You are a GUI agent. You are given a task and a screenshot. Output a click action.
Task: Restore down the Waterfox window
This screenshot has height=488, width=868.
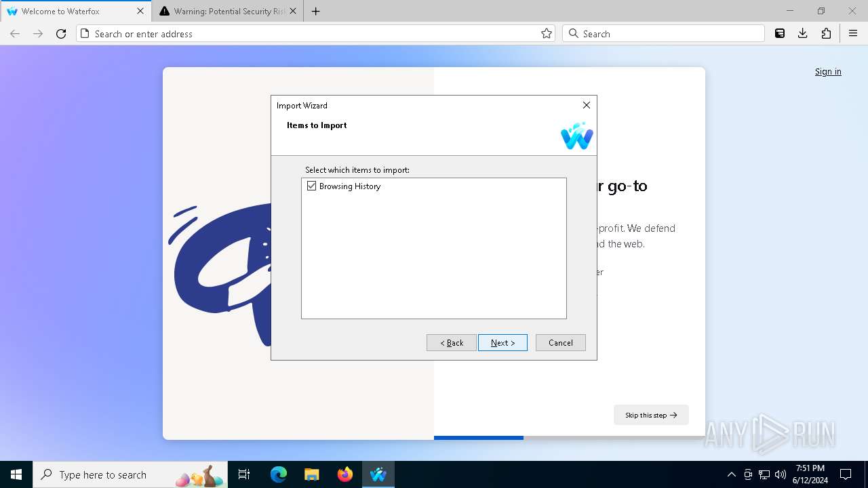pos(821,11)
